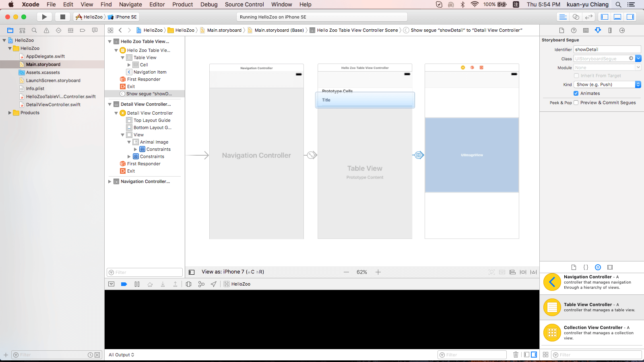Zoom in the storyboard canvas
The width and height of the screenshot is (644, 362).
pyautogui.click(x=378, y=272)
